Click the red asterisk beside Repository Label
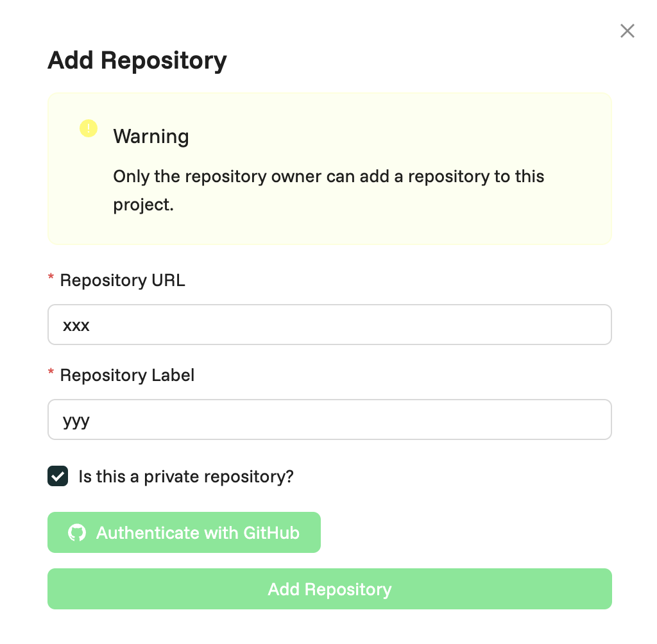This screenshot has width=657, height=644. point(51,373)
